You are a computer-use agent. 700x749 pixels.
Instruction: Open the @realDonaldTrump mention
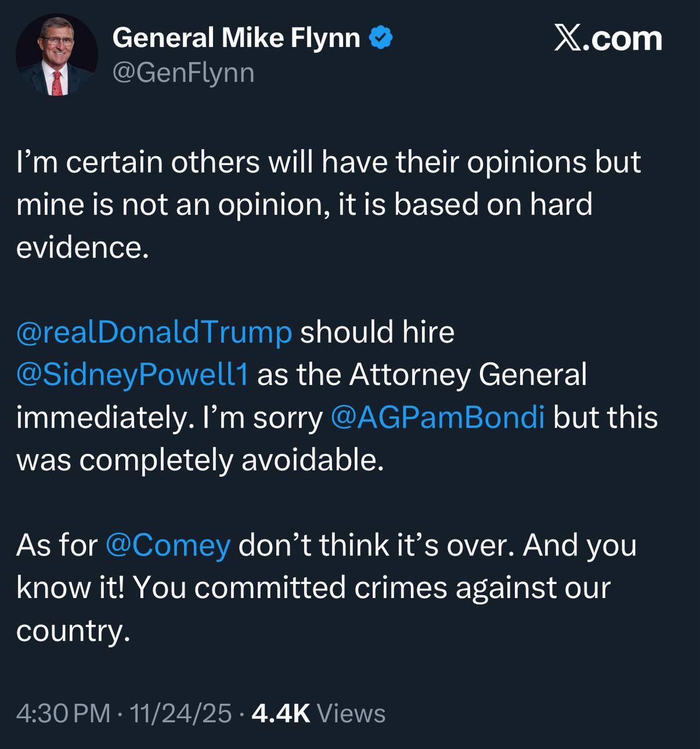[x=154, y=332]
